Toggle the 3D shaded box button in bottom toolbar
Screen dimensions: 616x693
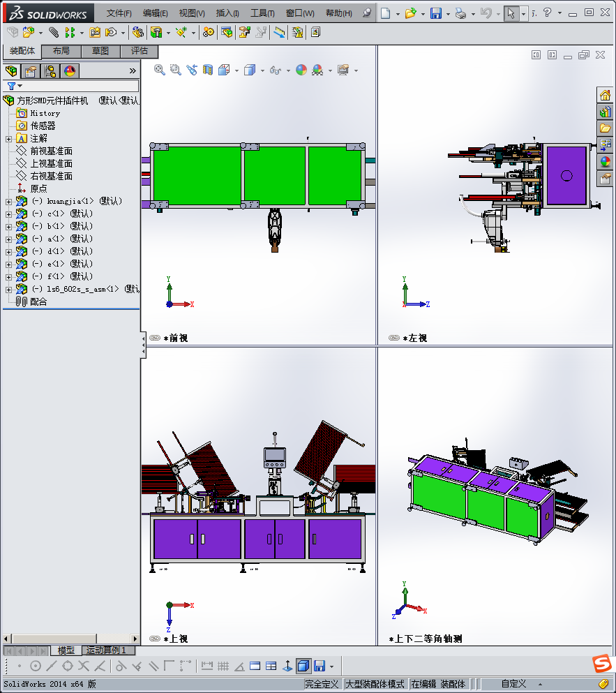pyautogui.click(x=303, y=666)
